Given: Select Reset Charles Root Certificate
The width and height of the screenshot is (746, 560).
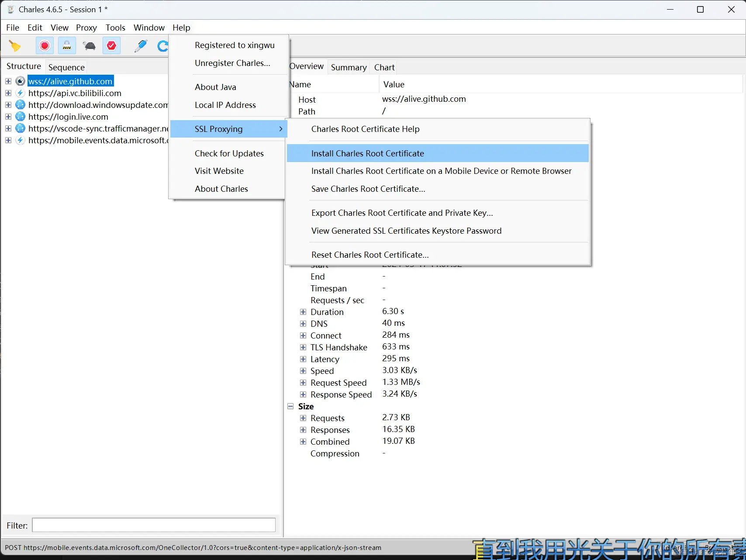Looking at the screenshot, I should point(438,255).
